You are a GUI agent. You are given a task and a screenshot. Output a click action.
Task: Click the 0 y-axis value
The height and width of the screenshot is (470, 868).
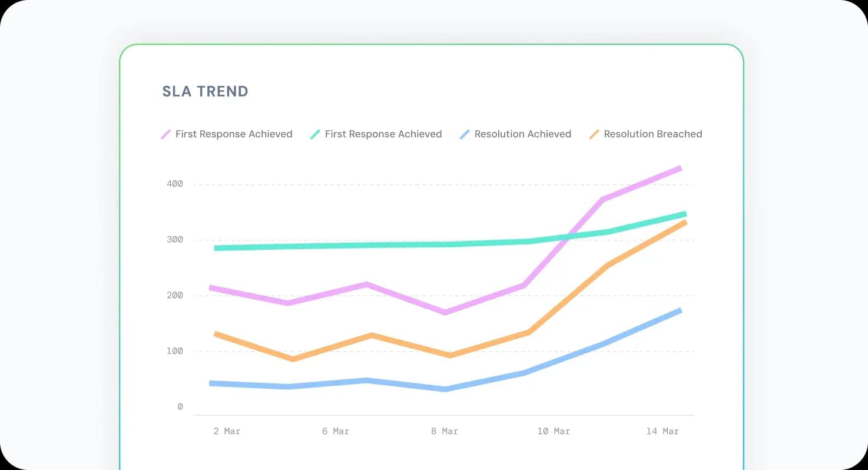tap(180, 407)
